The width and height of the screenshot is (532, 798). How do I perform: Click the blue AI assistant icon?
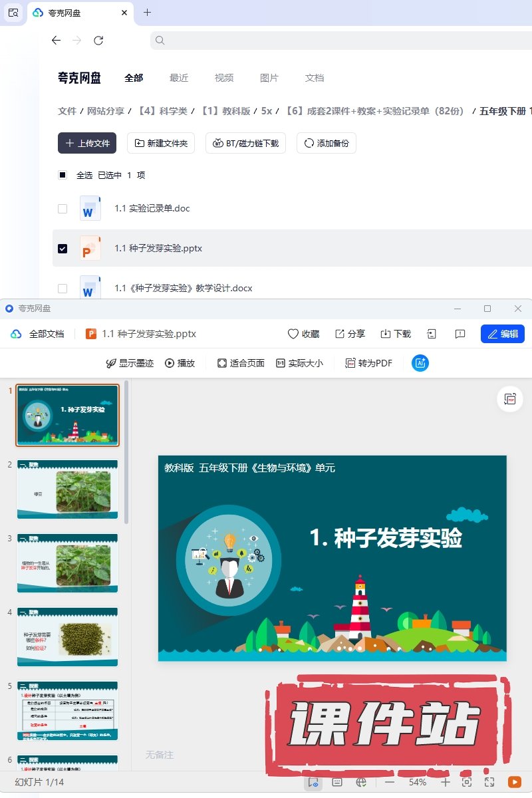(420, 363)
